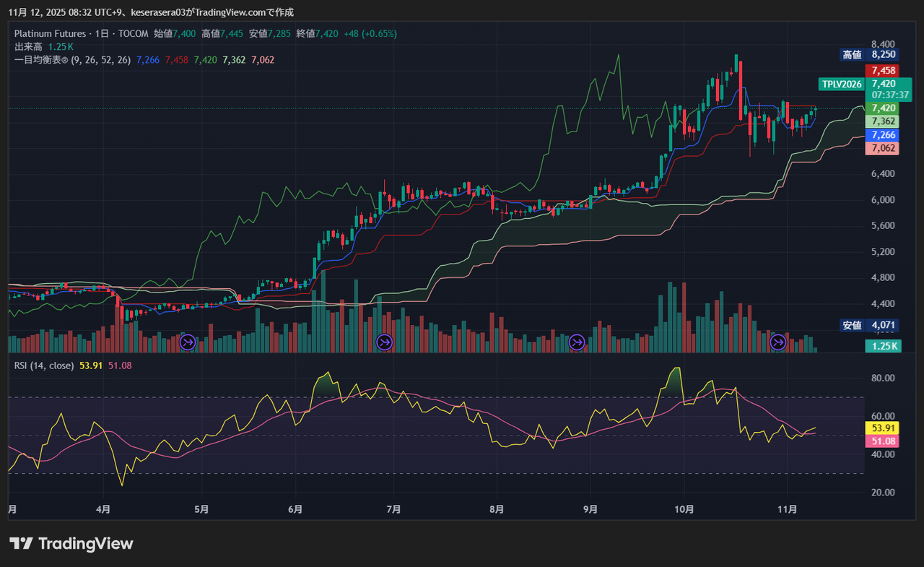Click the 出来高 volume legend label
The height and width of the screenshot is (567, 924).
28,46
